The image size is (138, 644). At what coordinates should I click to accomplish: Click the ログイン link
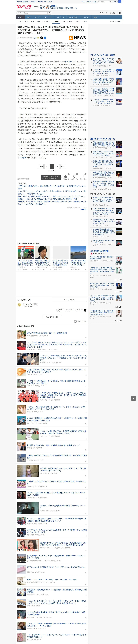[x=42, y=8]
